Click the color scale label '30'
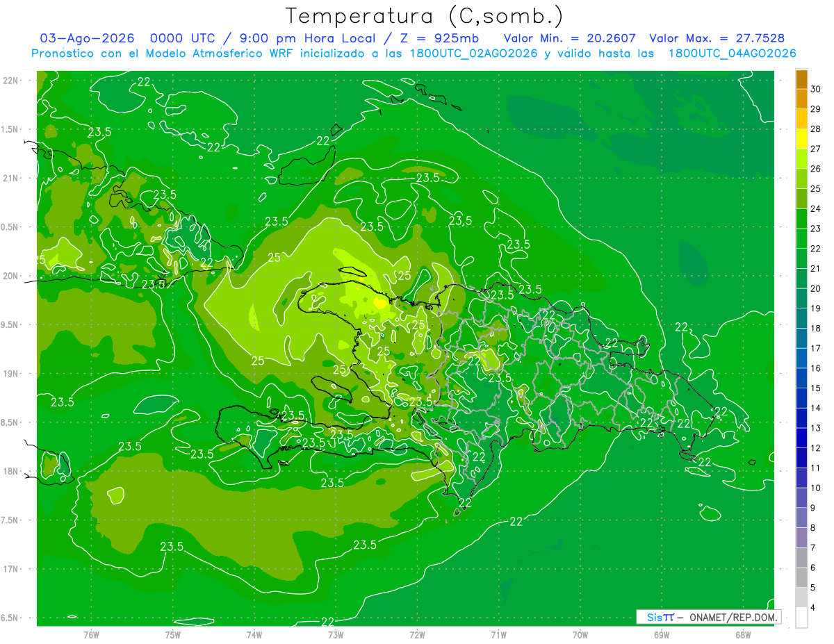This screenshot has height=644, width=834. click(816, 89)
